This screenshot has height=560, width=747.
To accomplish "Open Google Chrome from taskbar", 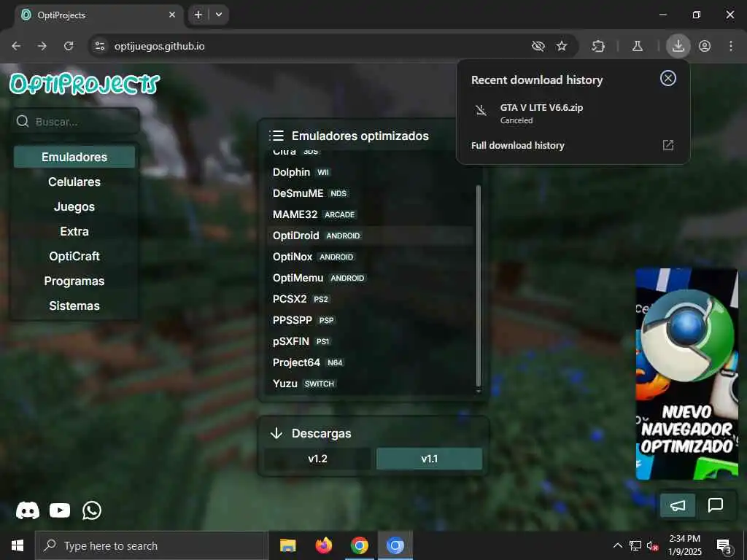I will [359, 545].
